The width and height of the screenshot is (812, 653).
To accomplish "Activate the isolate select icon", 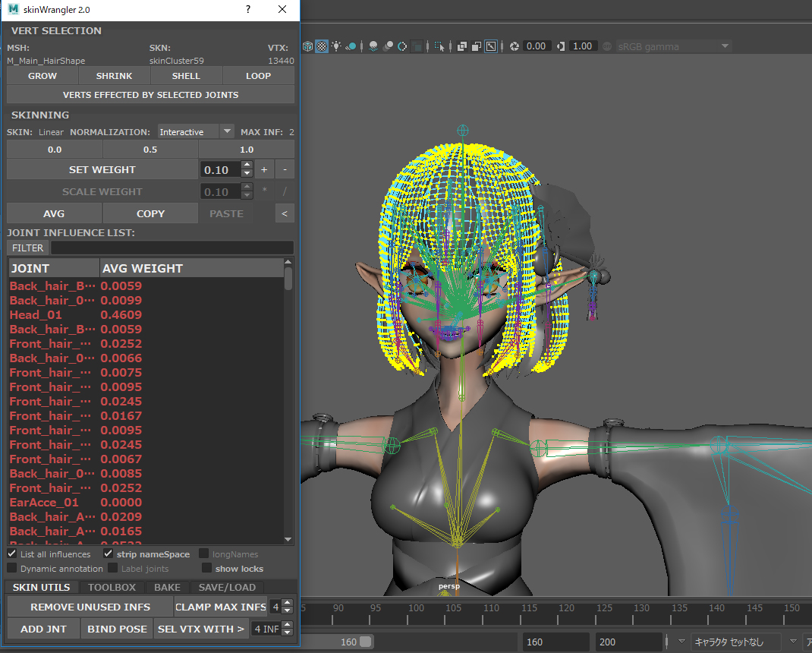I will pos(439,46).
